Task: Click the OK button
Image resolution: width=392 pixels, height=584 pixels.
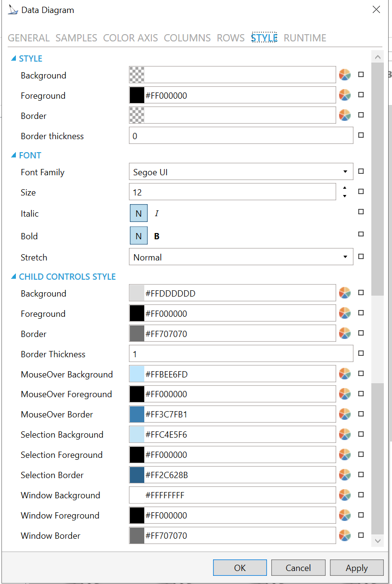Action: point(240,568)
